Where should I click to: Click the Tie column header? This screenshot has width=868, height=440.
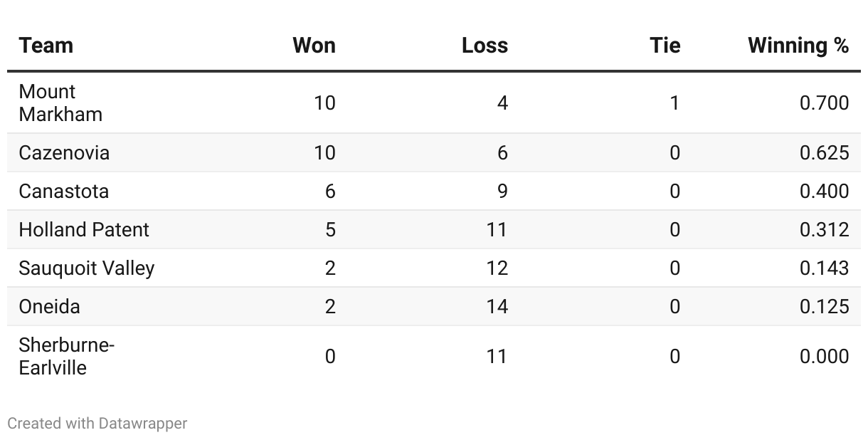[x=665, y=46]
